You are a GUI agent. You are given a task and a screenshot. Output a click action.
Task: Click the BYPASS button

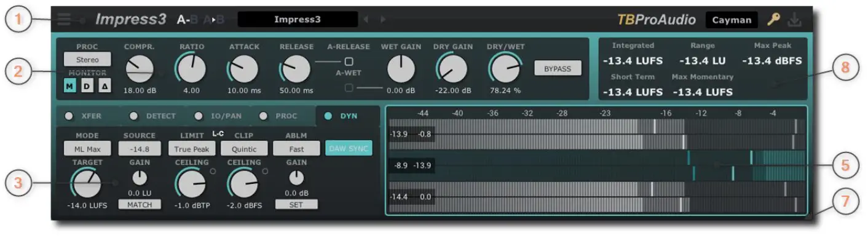tap(558, 68)
